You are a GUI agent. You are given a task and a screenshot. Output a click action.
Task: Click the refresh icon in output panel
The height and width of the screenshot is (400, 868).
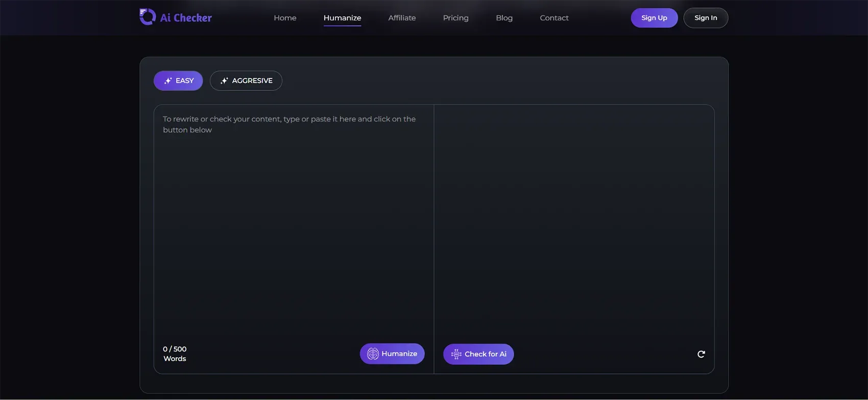click(701, 354)
